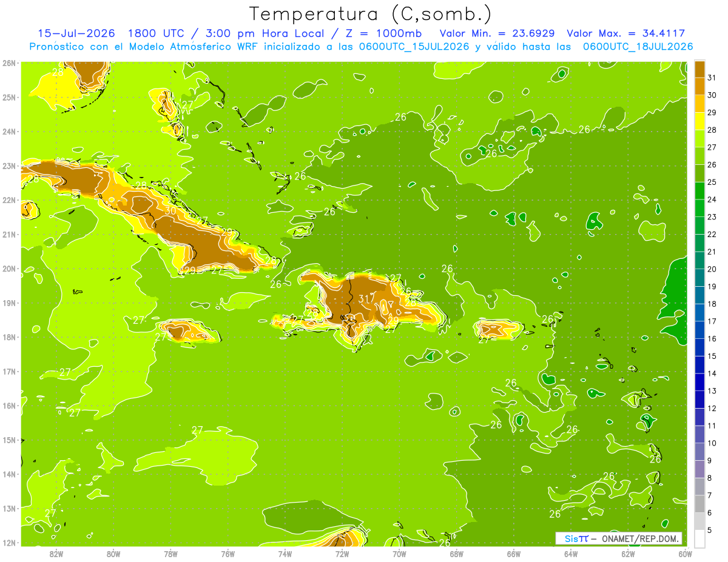728x562 pixels.
Task: Click longitude axis label "62W"
Action: pyautogui.click(x=628, y=554)
